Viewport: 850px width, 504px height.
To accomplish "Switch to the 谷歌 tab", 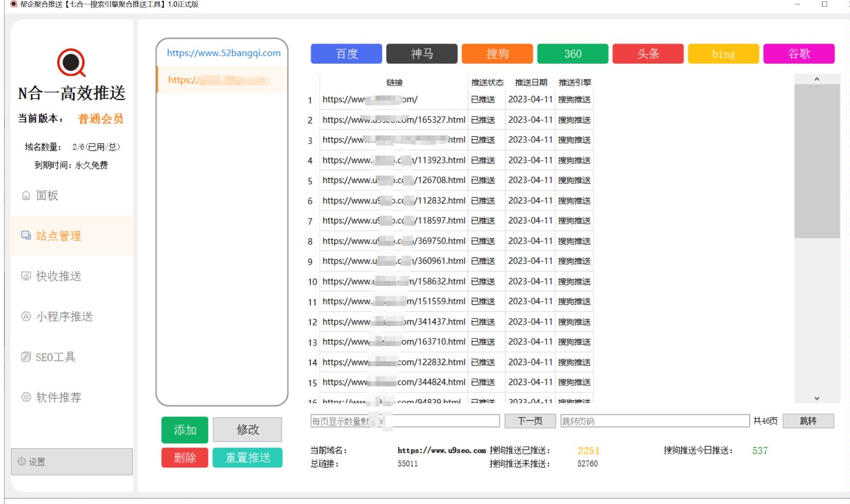I will (799, 54).
